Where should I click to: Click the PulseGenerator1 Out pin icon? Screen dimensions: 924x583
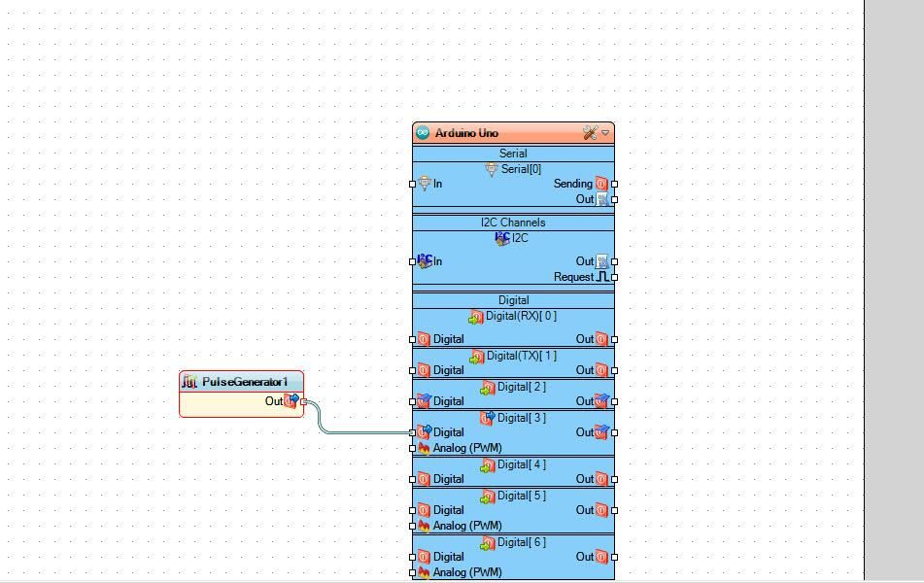pyautogui.click(x=291, y=401)
